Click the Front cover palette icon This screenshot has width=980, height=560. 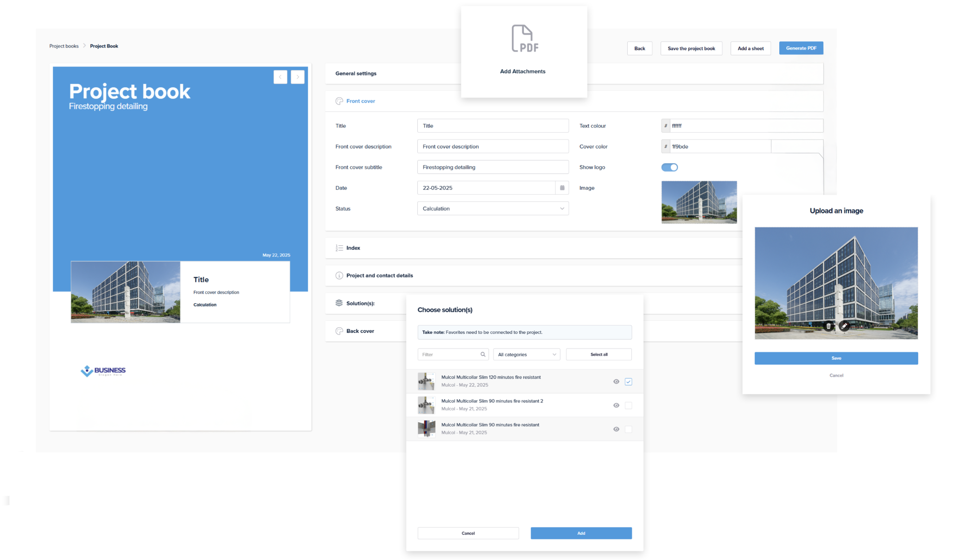339,101
